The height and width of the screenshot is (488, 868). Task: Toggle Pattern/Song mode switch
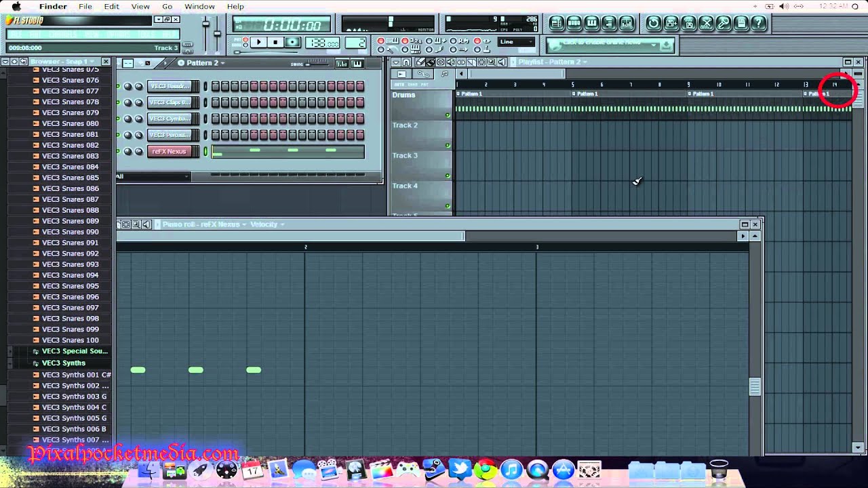click(245, 42)
